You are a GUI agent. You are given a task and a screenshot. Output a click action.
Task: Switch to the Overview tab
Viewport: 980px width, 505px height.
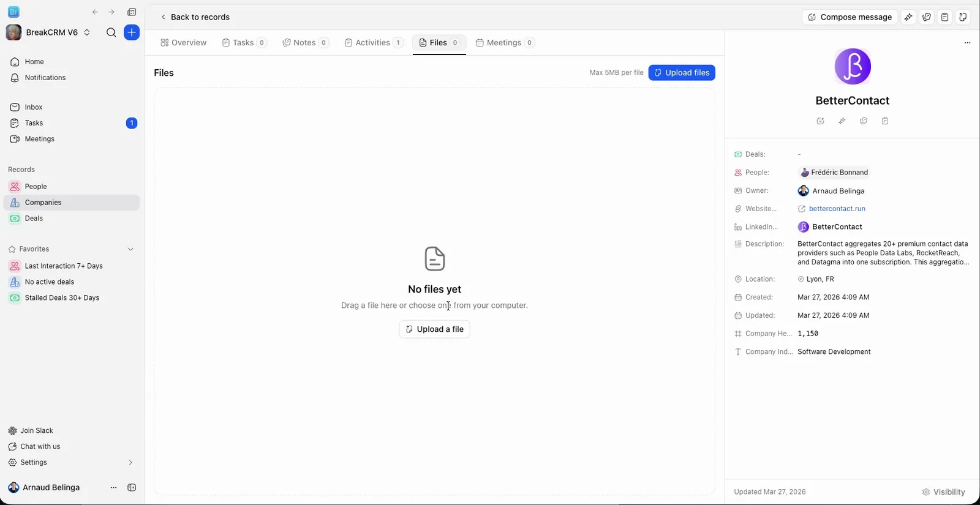(183, 43)
